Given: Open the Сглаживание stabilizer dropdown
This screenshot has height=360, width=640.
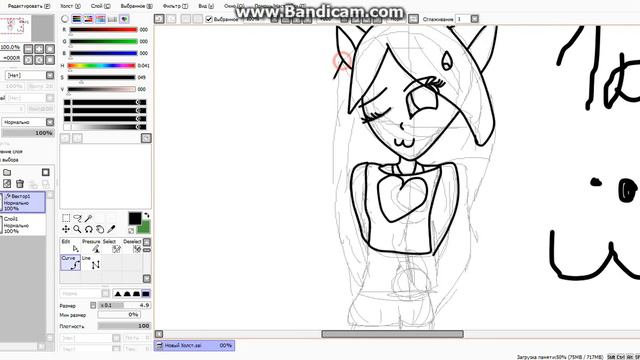Looking at the screenshot, I should (474, 19).
